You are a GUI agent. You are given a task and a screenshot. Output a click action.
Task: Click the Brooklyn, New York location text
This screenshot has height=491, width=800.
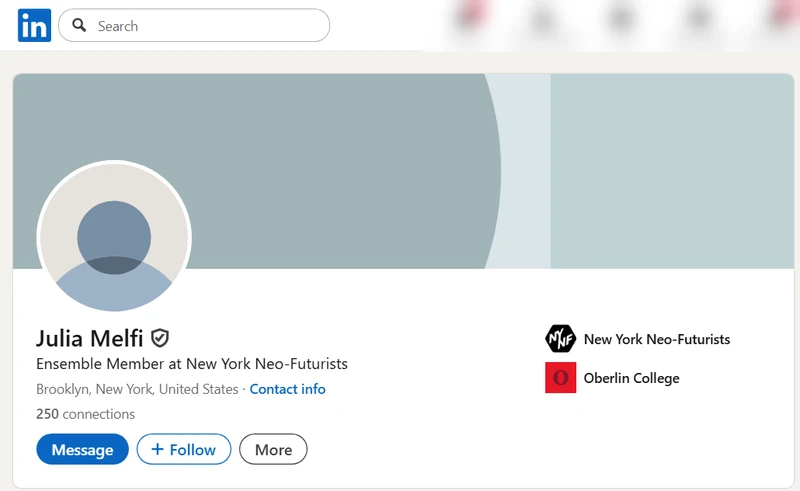click(137, 389)
